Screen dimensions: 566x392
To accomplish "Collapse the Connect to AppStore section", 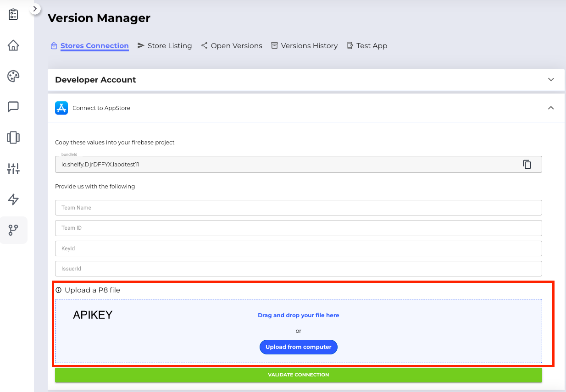I will pyautogui.click(x=551, y=108).
